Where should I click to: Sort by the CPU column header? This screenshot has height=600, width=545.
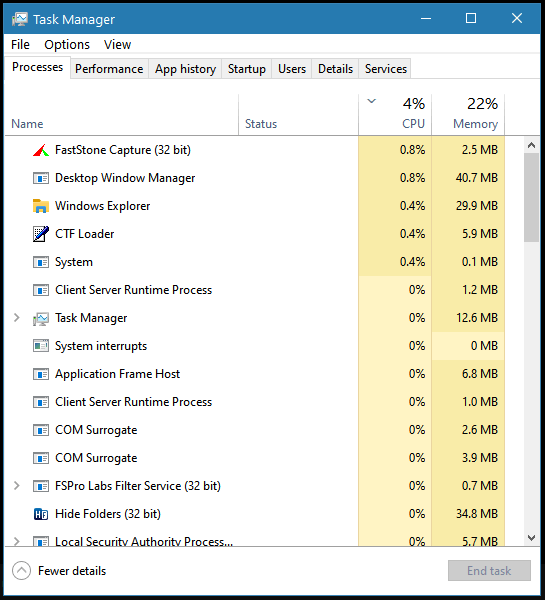[395, 115]
